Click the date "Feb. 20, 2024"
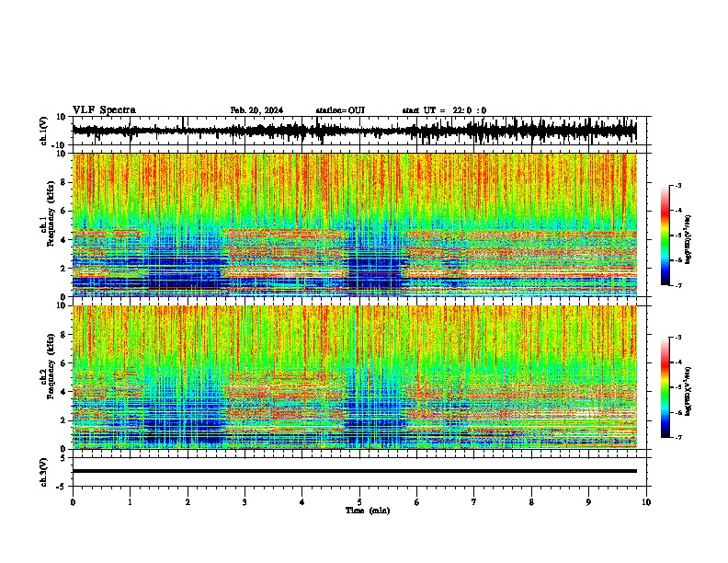 point(256,110)
